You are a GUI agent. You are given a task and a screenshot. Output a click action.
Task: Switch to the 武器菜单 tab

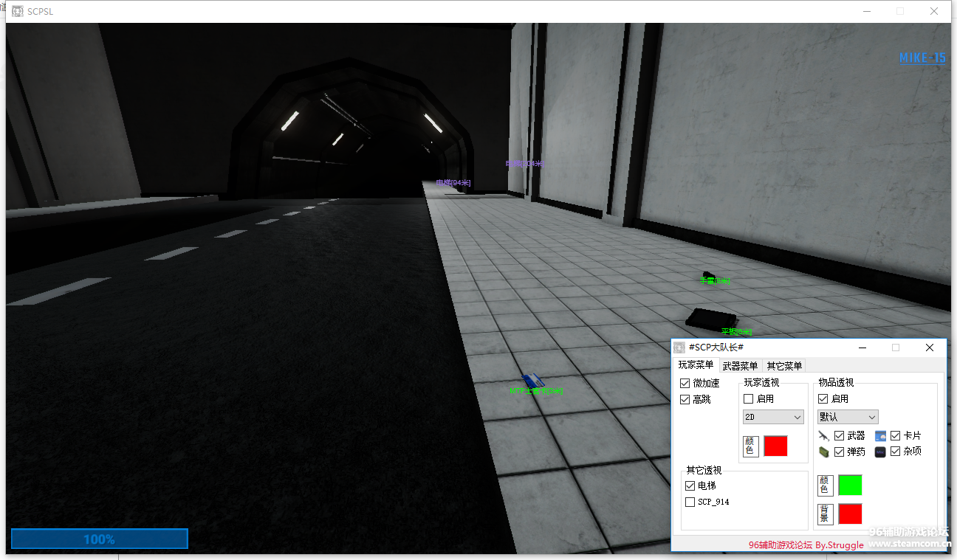click(740, 366)
